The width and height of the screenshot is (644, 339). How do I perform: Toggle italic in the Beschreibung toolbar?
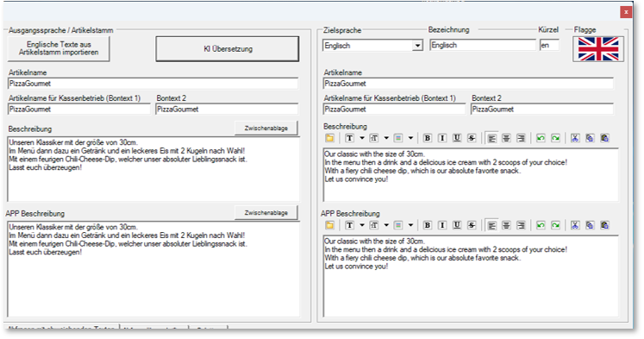tap(442, 138)
